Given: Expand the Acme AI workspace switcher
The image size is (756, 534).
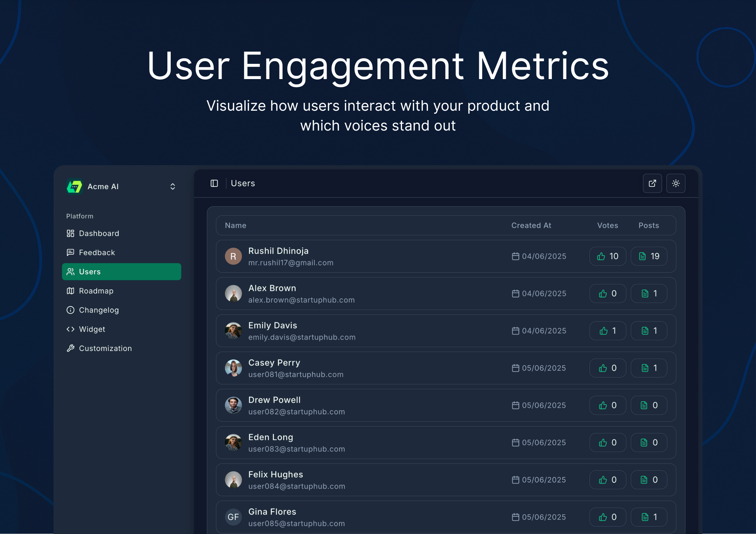Looking at the screenshot, I should (x=172, y=187).
